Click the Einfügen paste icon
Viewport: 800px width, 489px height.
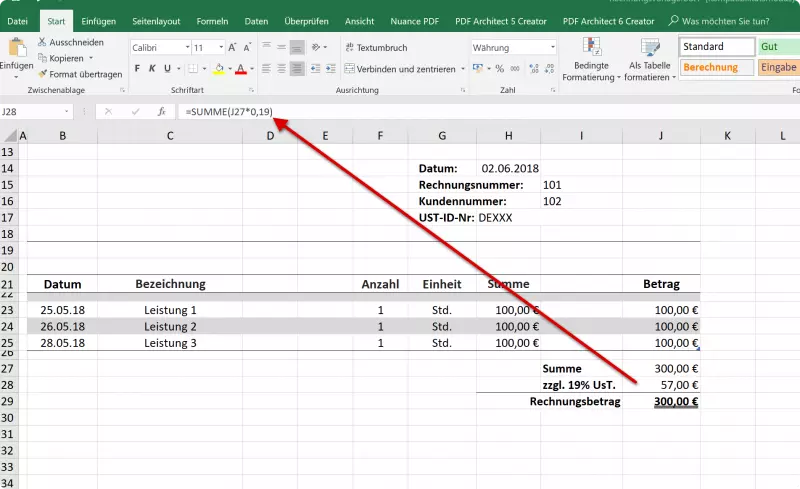[x=17, y=48]
